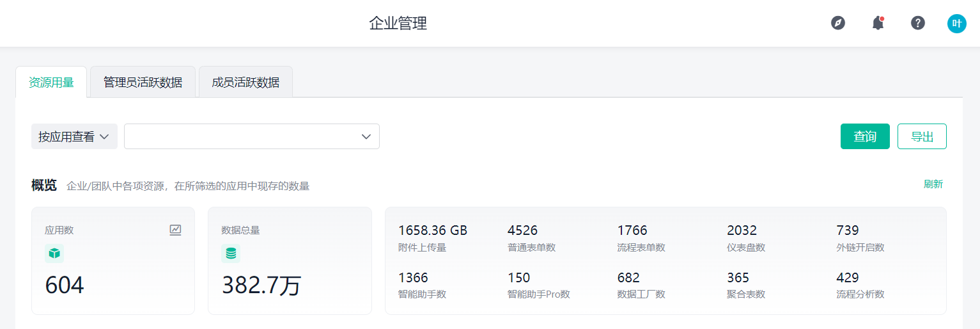Open the user avatar menu

pos(956,24)
